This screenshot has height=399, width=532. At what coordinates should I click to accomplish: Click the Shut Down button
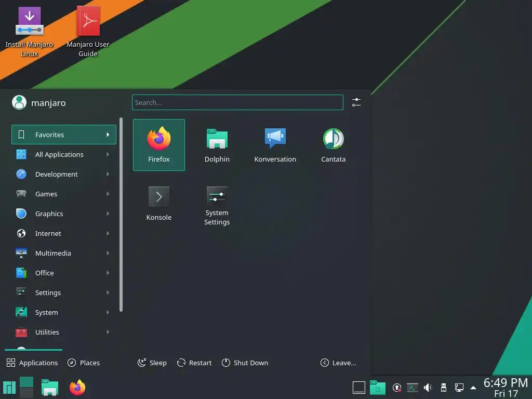(x=245, y=363)
